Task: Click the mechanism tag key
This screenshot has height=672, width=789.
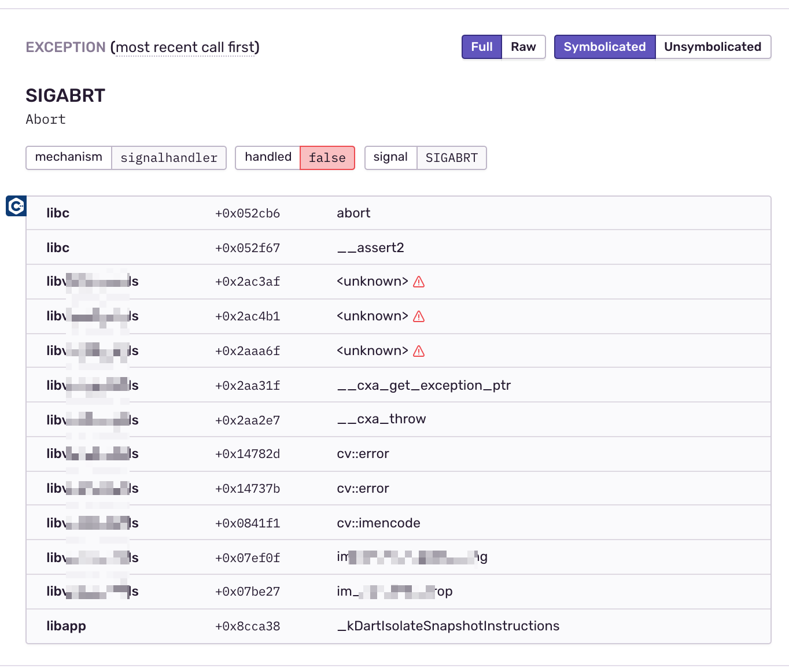Action: point(69,157)
